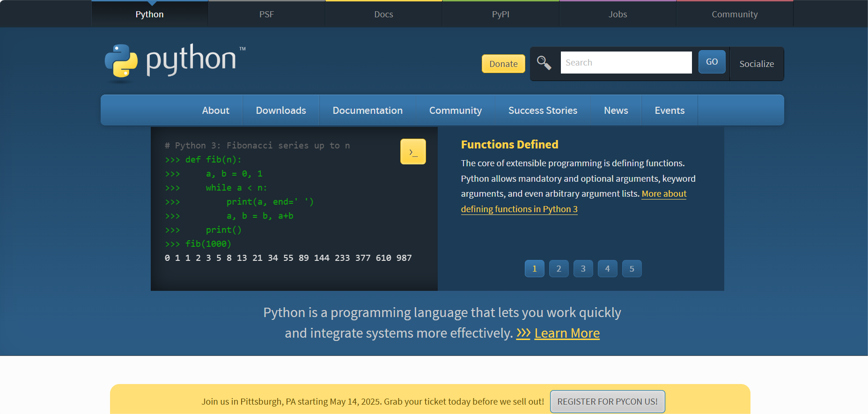Image resolution: width=868 pixels, height=414 pixels.
Task: Click REGISTER FOR PYCON US! button
Action: (608, 402)
